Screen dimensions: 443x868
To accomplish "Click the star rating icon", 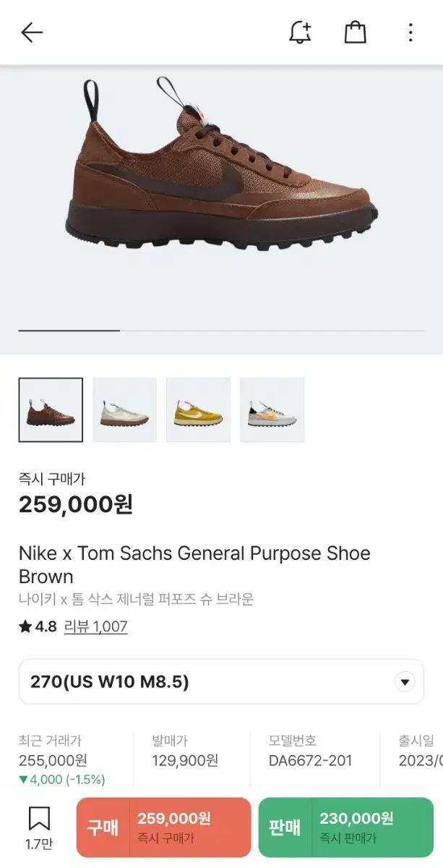I will (x=25, y=627).
